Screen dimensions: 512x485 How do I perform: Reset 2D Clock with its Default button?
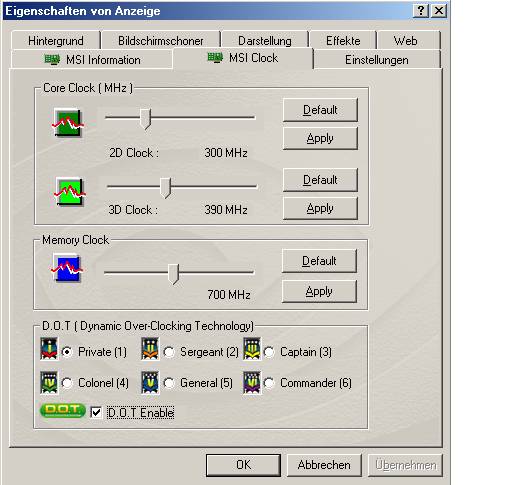coord(320,110)
